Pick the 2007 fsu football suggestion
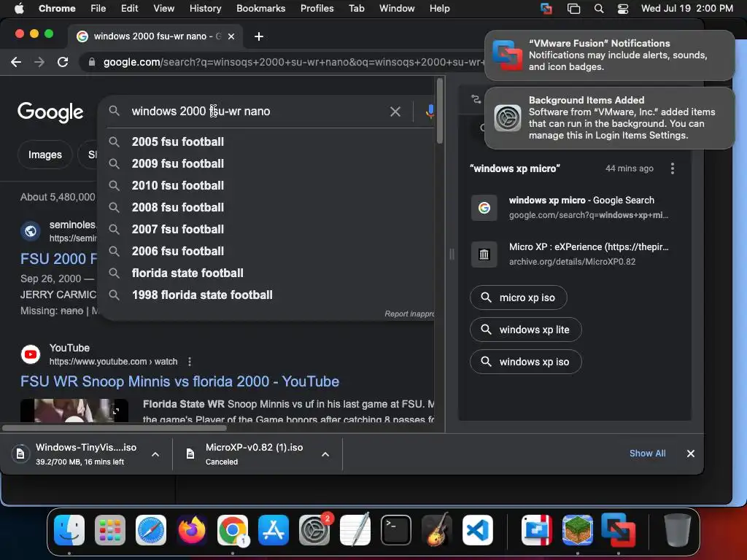 (267, 230)
